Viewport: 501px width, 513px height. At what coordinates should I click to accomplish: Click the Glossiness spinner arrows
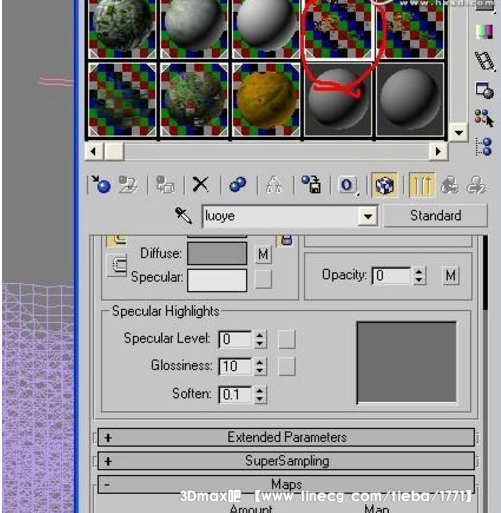(x=260, y=366)
